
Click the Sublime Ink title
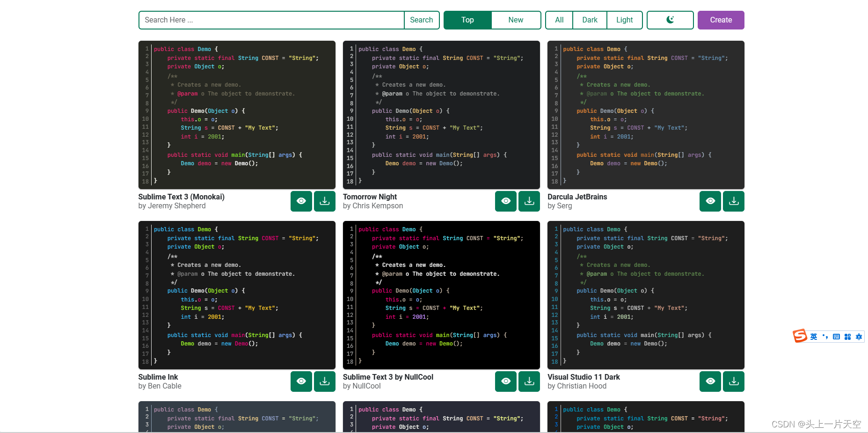158,377
